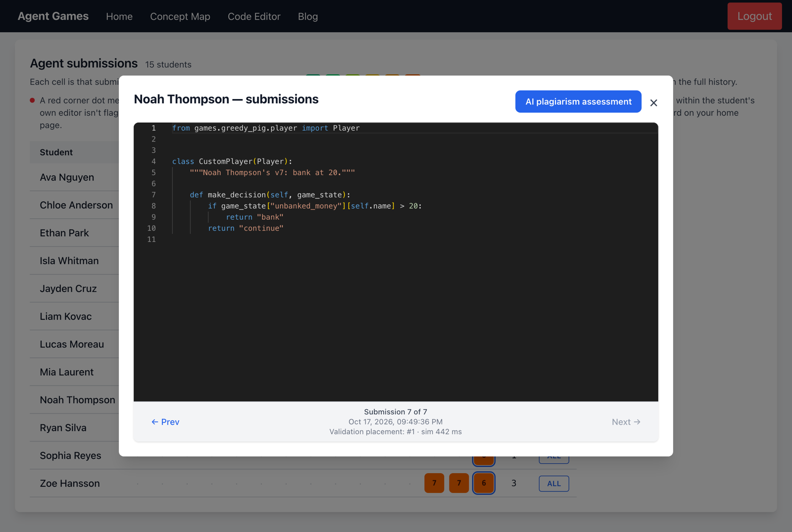Click the return "bank" line
The height and width of the screenshot is (532, 792).
pyautogui.click(x=255, y=217)
